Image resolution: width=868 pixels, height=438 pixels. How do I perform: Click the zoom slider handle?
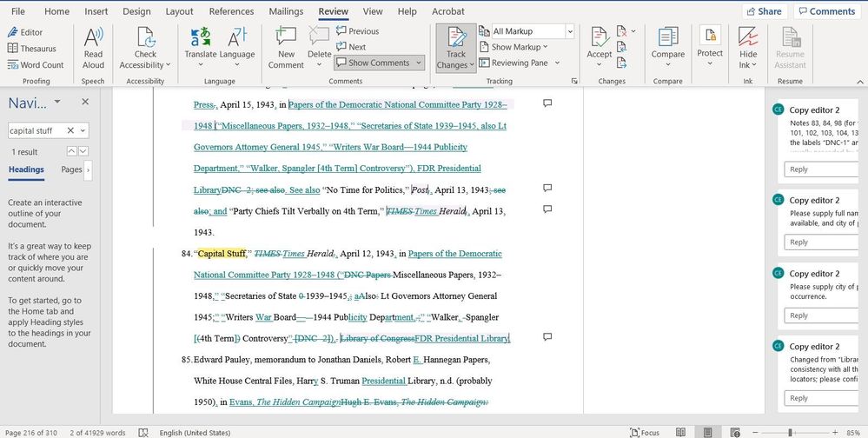point(791,433)
